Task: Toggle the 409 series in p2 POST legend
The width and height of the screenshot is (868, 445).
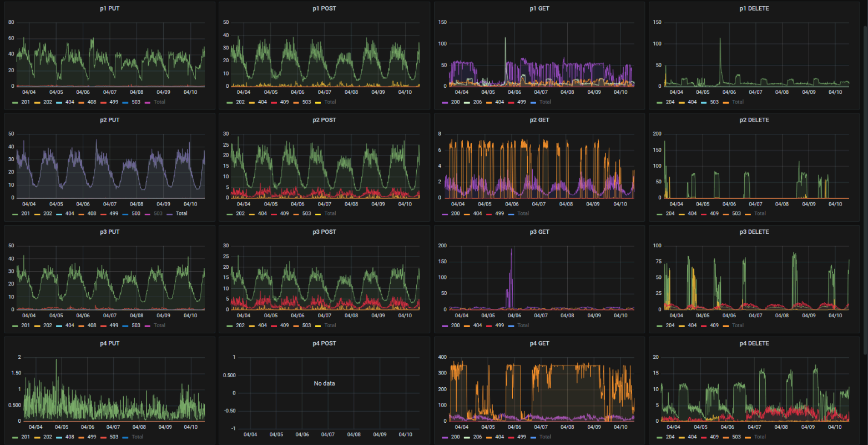Action: click(x=284, y=213)
